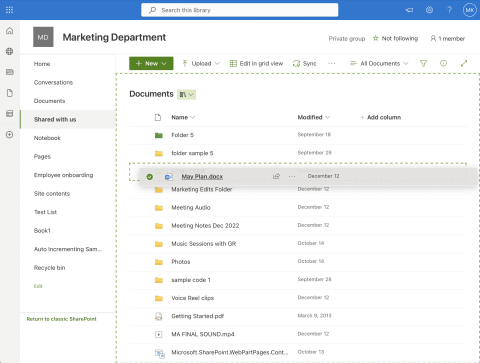Click the create plus icon in the left rail

pos(10,135)
